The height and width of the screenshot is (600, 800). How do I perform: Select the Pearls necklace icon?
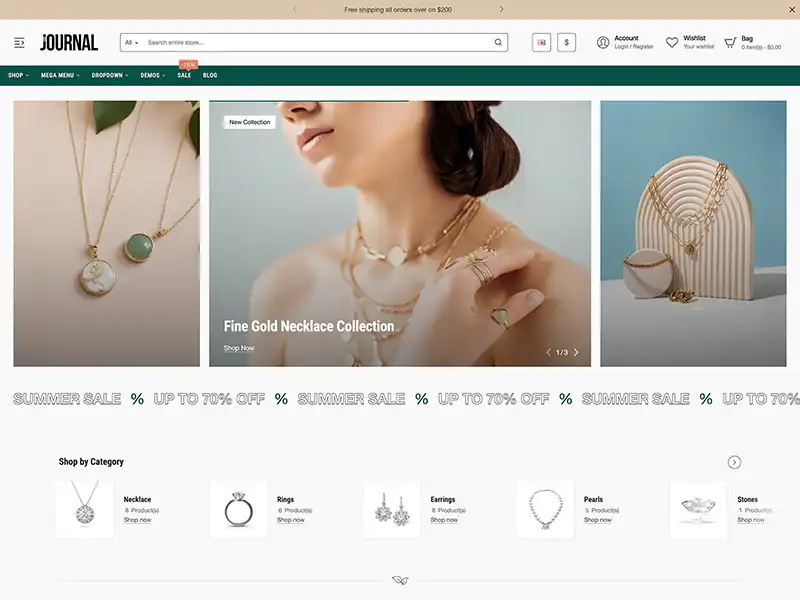(x=548, y=508)
